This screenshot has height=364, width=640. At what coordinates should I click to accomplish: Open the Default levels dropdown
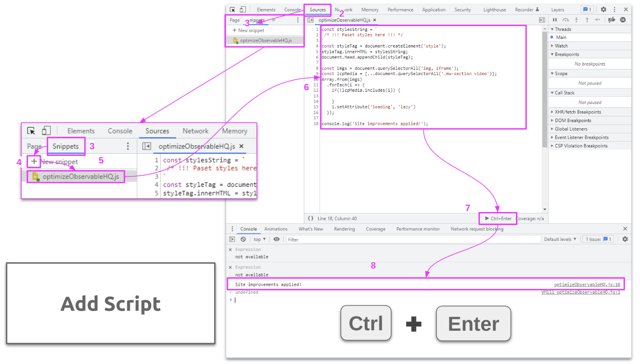561,239
